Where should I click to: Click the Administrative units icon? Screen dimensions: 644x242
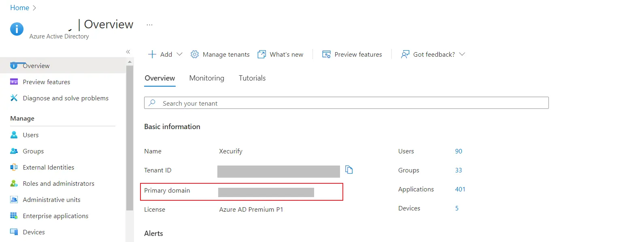[x=14, y=200]
